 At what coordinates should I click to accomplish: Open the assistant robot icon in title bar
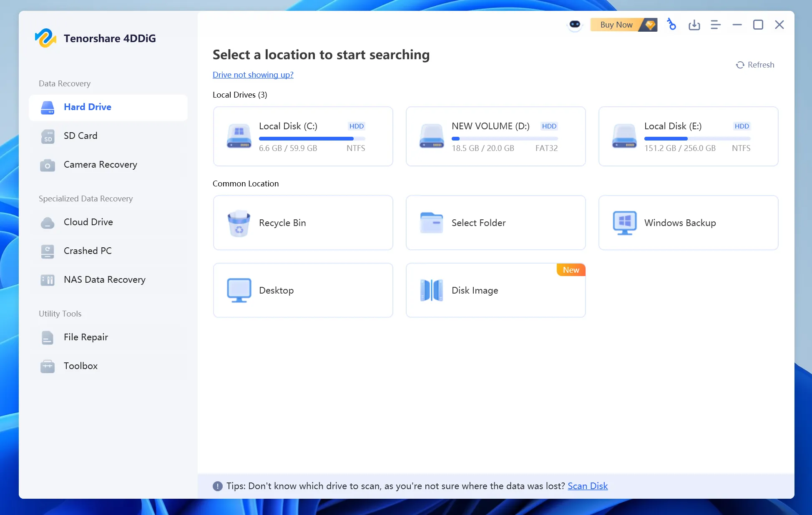click(x=575, y=25)
